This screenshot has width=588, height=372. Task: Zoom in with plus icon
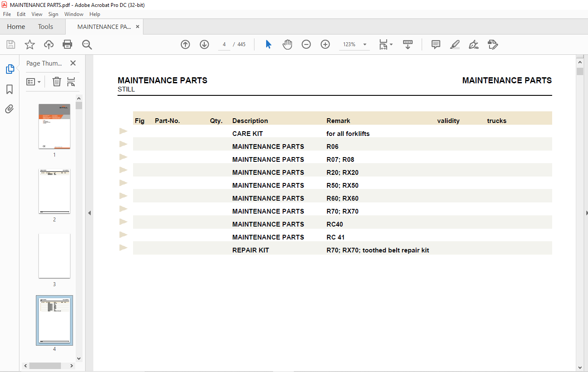pyautogui.click(x=325, y=44)
